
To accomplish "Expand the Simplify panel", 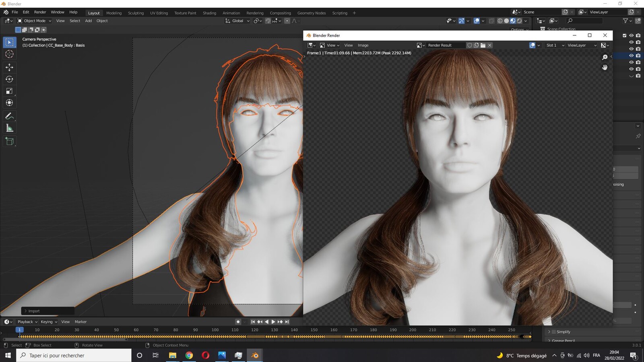I will [549, 332].
